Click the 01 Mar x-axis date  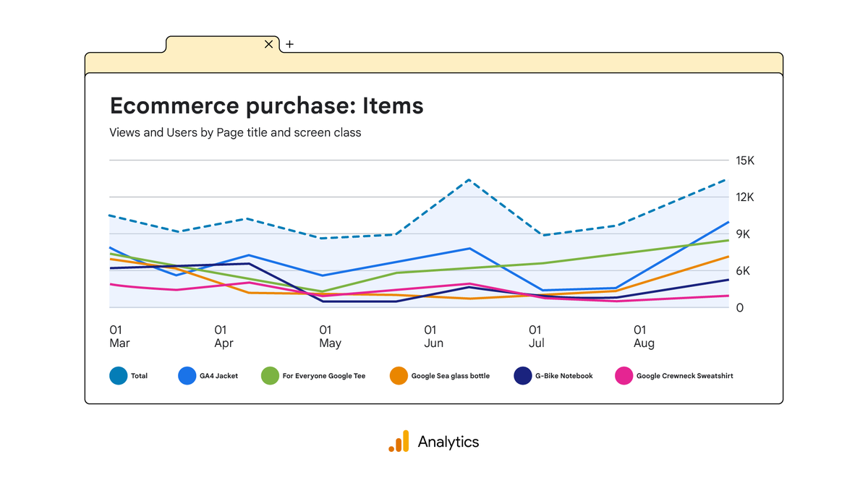click(119, 337)
